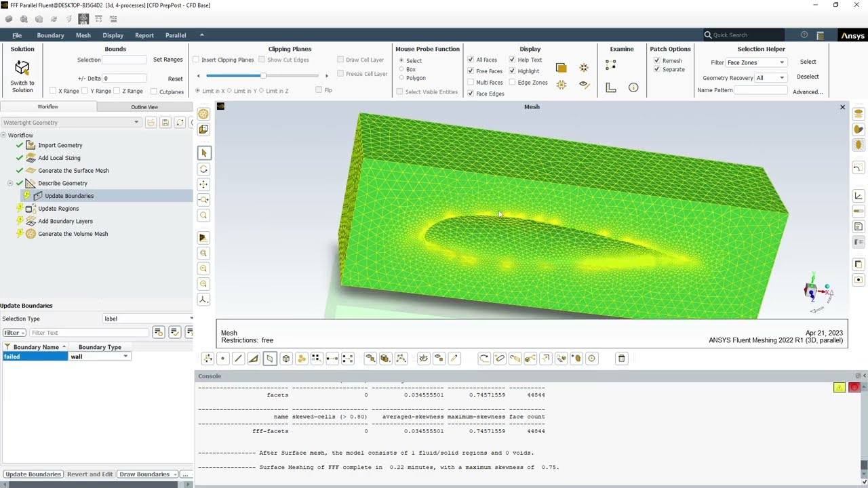Viewport: 868px width, 488px height.
Task: Click Deselect in Selection Helper
Action: [808, 77]
